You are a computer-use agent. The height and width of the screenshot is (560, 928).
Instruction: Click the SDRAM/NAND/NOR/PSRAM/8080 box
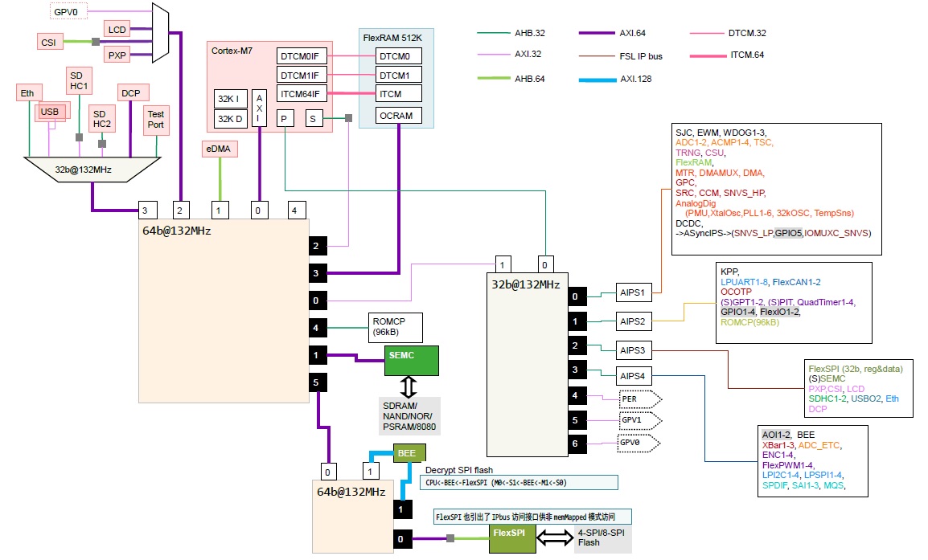409,416
